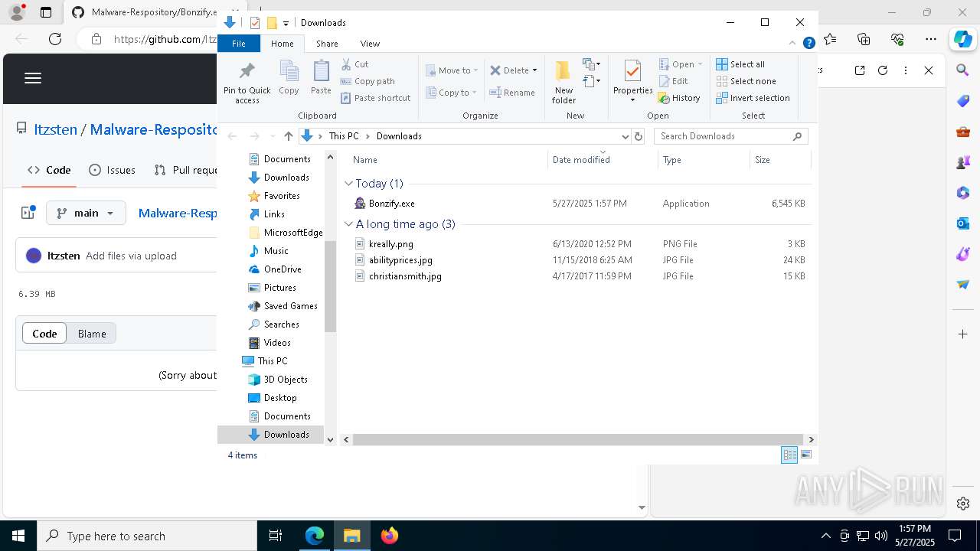Click This PC in address bar
Screen dimensions: 980x551
[343, 136]
